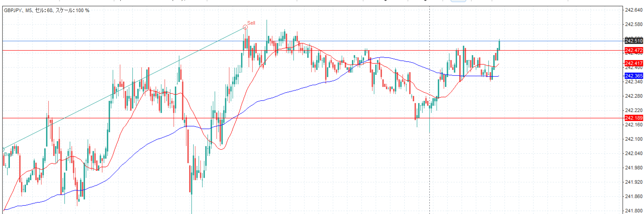Click the 242.640 price axis label
This screenshot has height=214, width=644.
pos(633,10)
